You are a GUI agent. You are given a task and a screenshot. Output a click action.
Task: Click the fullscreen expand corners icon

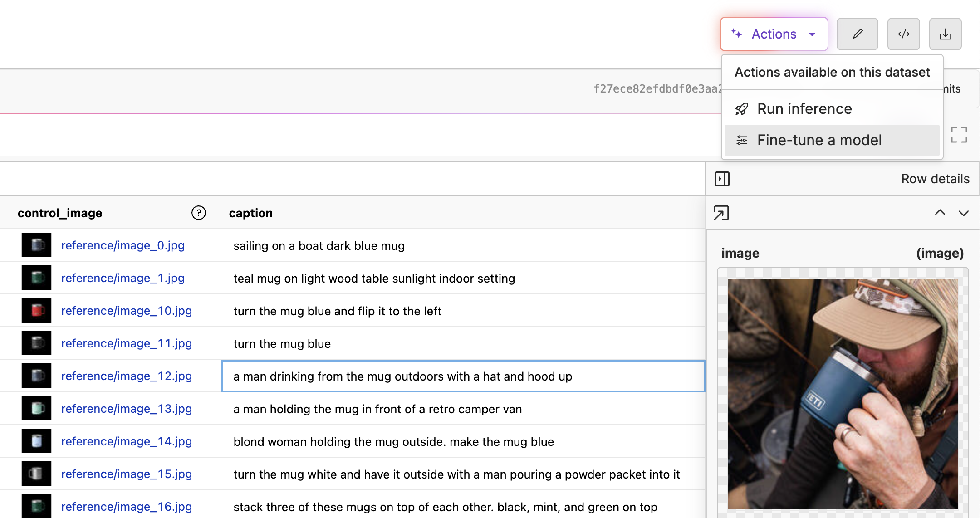click(x=959, y=135)
